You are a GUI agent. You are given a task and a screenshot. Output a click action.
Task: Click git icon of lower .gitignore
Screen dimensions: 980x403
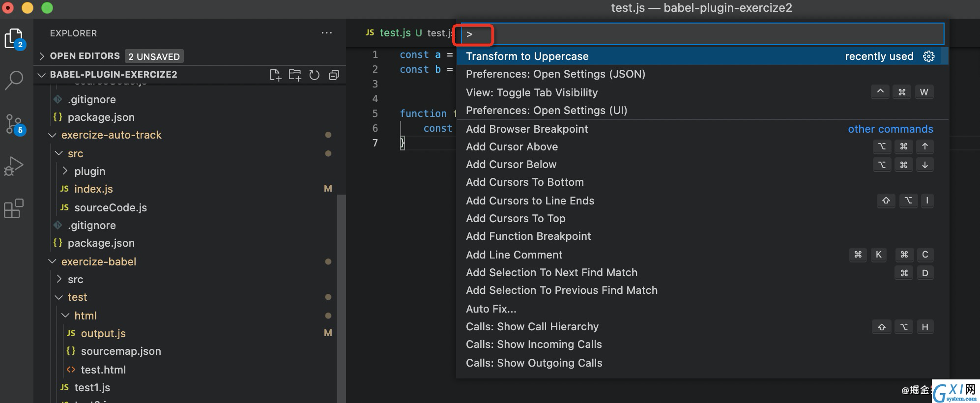(58, 225)
